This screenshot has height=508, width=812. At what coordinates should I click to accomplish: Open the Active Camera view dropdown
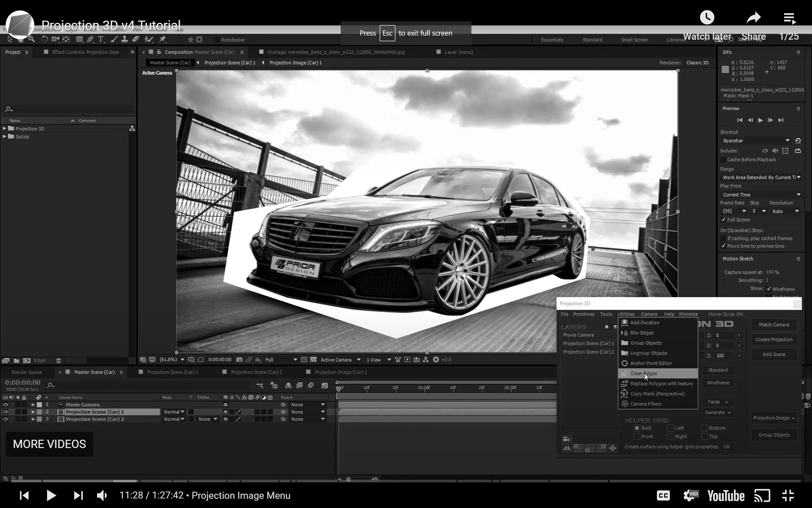pyautogui.click(x=340, y=359)
